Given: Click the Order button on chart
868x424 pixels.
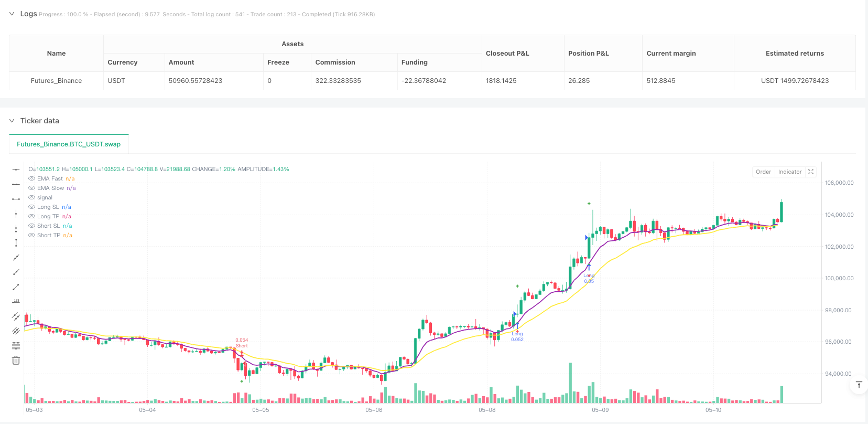Looking at the screenshot, I should click(763, 172).
